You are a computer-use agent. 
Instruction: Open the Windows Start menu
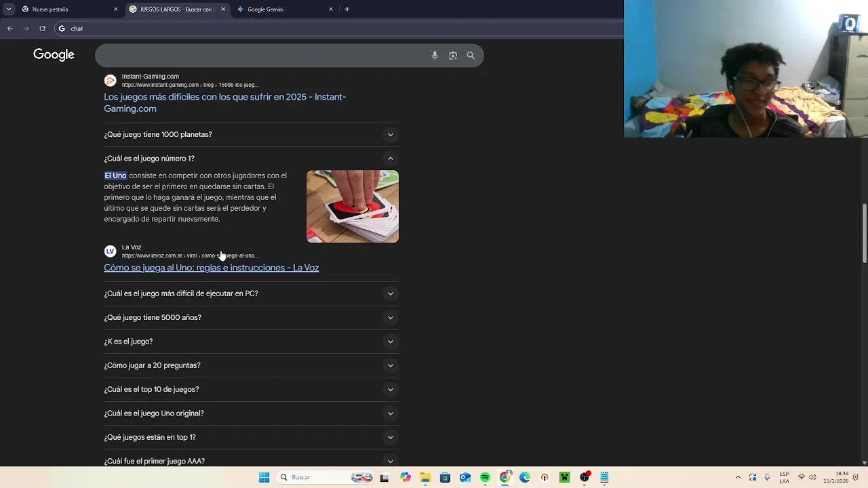pyautogui.click(x=264, y=477)
